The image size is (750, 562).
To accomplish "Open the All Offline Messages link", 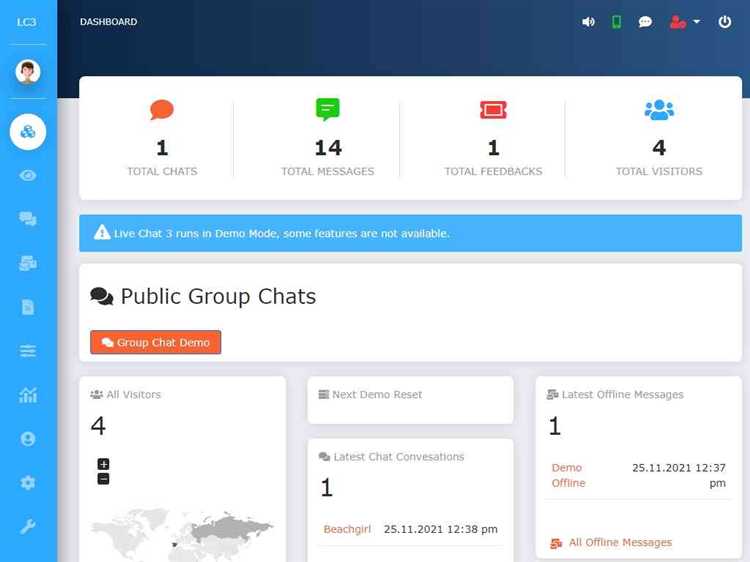I will (x=619, y=542).
